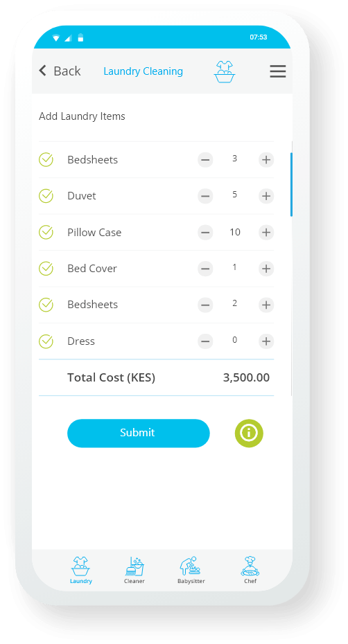The width and height of the screenshot is (348, 644).
Task: Toggle the Dress item checkmark
Action: 46,341
